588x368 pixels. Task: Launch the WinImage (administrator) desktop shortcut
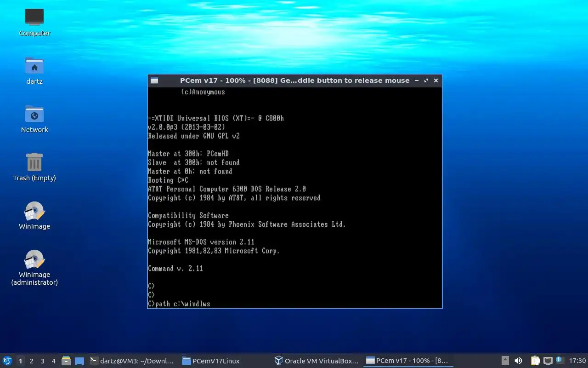[34, 268]
